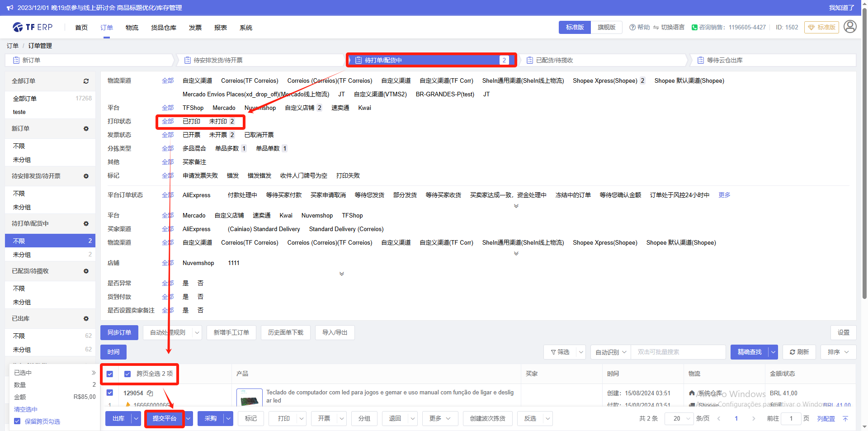Go to next page arrow
Screen dimensions: 868x431
click(754, 418)
